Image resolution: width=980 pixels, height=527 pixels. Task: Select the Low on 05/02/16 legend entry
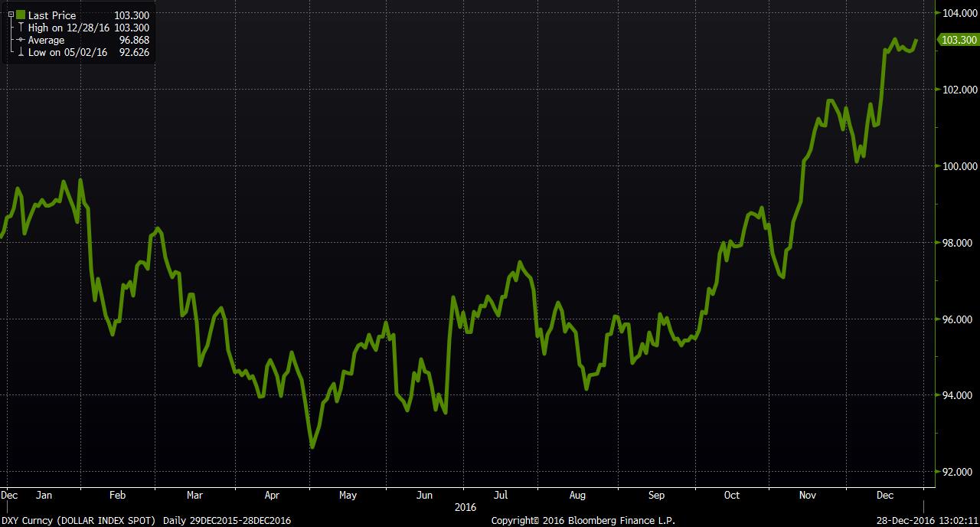(67, 52)
